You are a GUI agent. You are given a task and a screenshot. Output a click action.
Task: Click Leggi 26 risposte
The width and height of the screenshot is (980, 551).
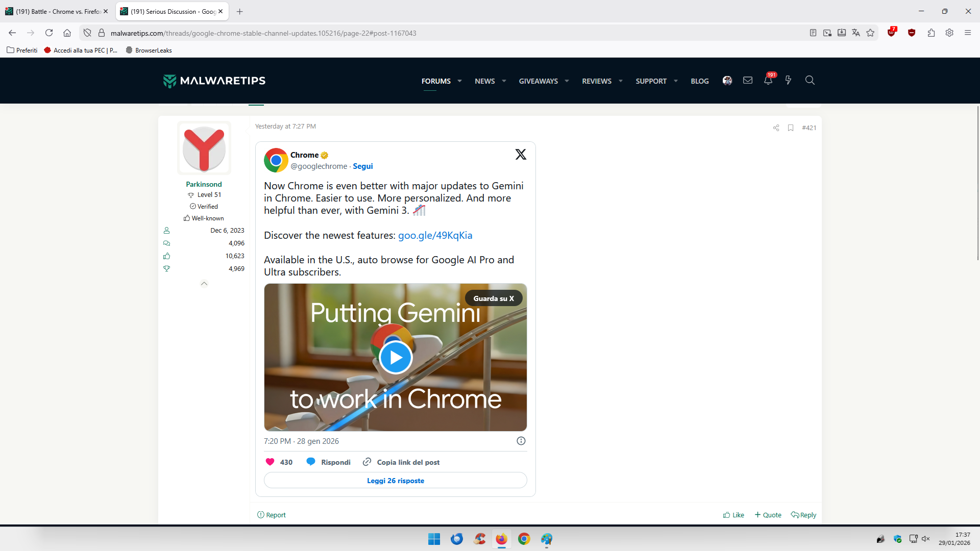click(x=396, y=481)
